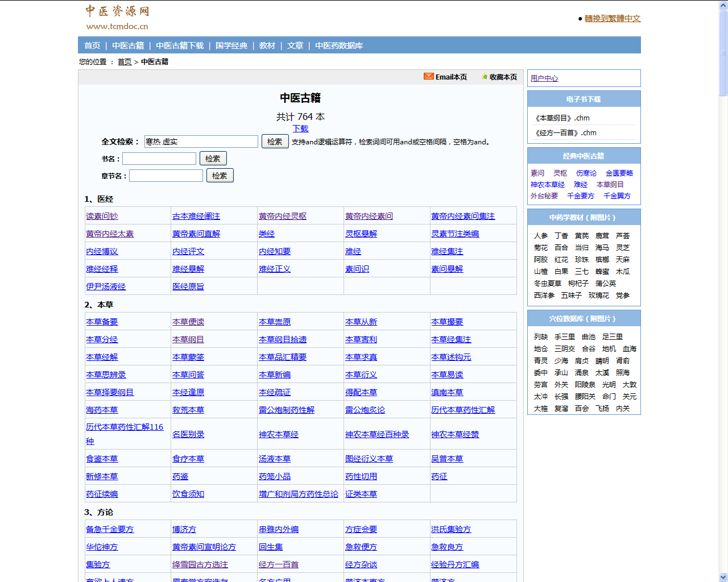
Task: Click 玫瑰花 in herb panel
Action: (x=599, y=296)
